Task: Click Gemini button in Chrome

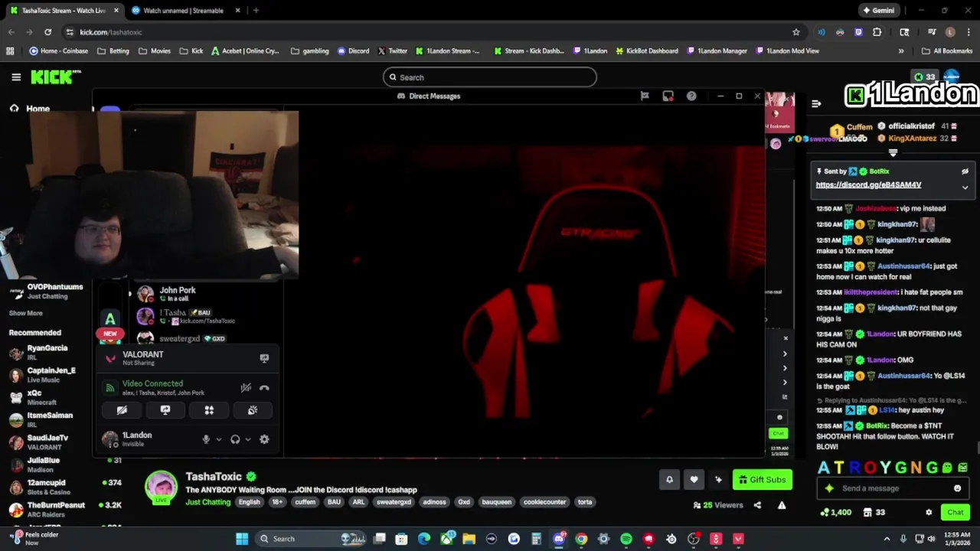Action: (878, 11)
